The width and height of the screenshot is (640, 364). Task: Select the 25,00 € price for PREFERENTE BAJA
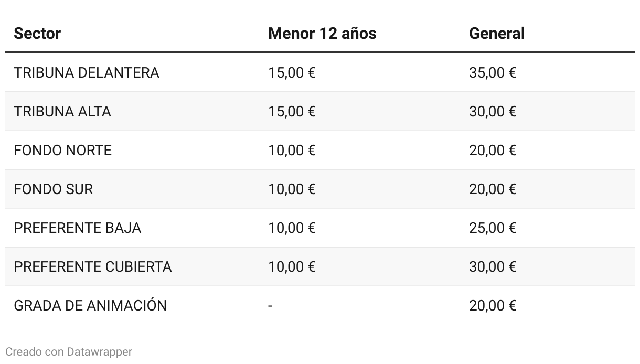(x=492, y=228)
